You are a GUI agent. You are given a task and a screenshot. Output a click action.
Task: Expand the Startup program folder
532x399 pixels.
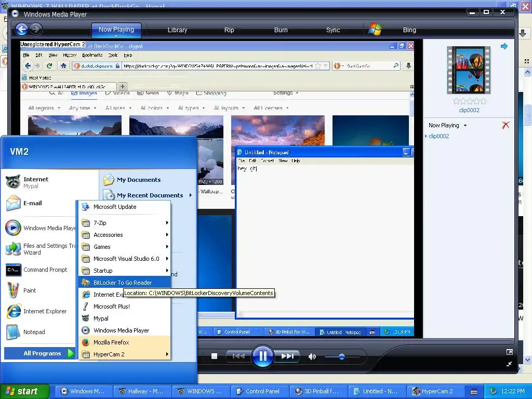pos(125,270)
